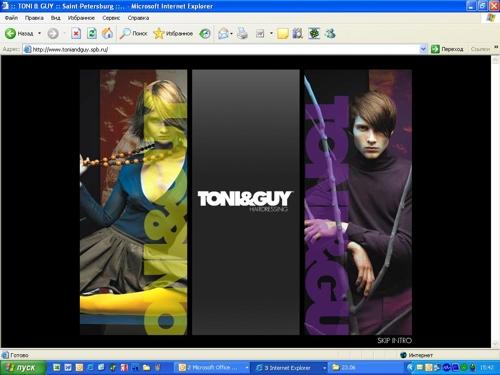Click the green ICQ flower toolbar icon

tap(314, 33)
